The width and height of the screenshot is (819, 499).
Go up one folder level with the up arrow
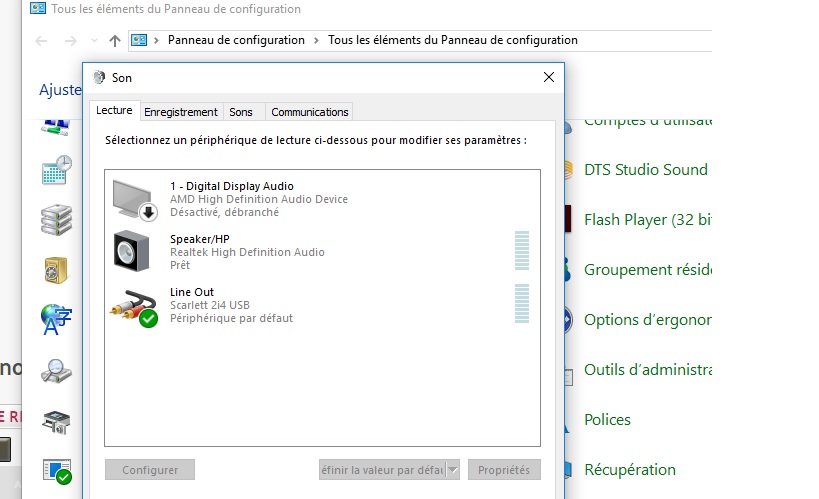pyautogui.click(x=115, y=41)
